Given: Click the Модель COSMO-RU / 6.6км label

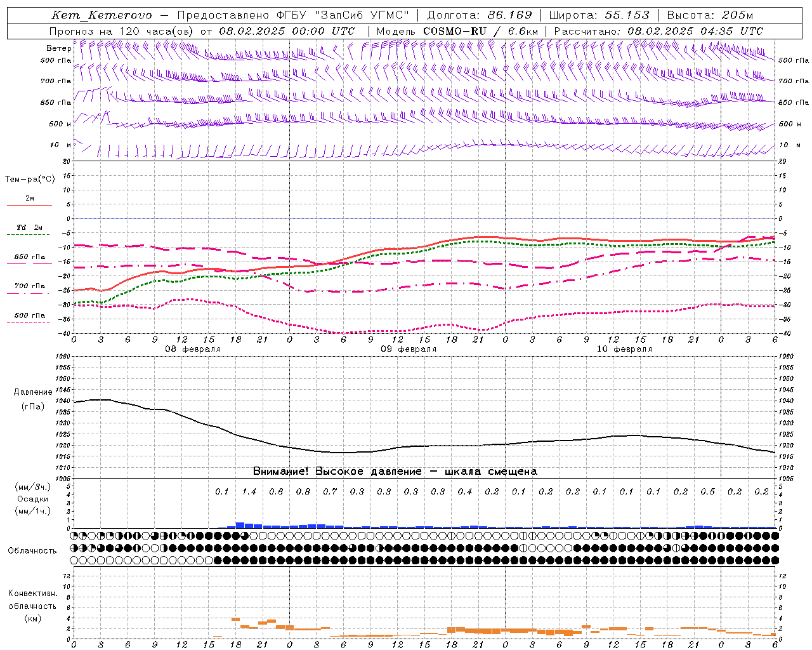Looking at the screenshot, I should 457,31.
